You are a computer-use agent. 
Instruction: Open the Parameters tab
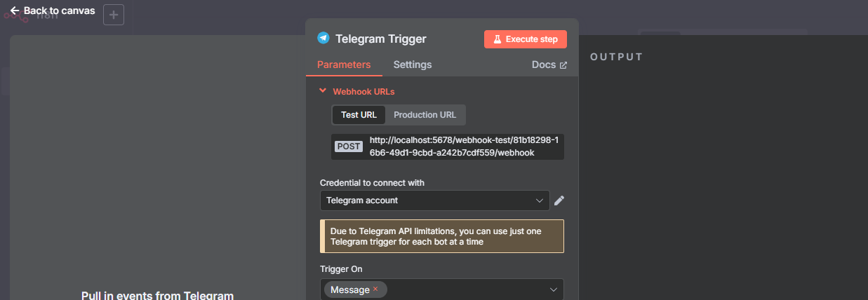[344, 64]
